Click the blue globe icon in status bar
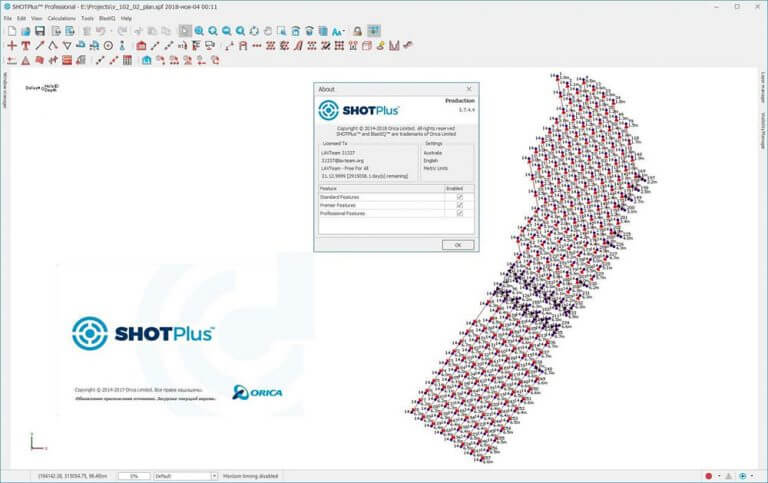The image size is (768, 483). coord(743,476)
